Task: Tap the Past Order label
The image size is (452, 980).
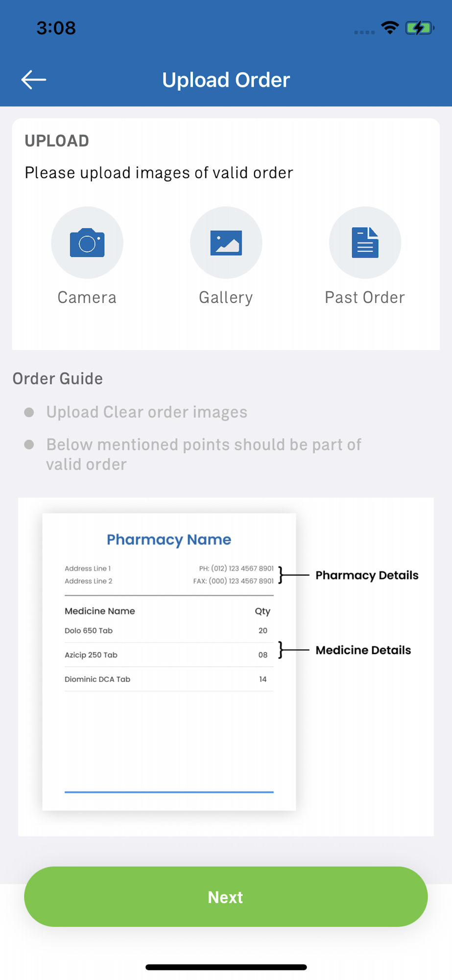Action: 365,297
